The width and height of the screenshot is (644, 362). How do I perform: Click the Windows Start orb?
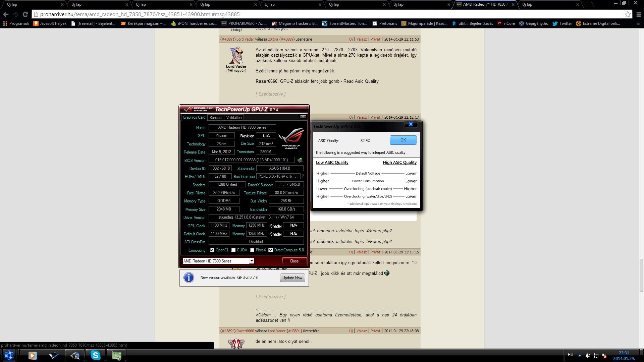(9, 355)
